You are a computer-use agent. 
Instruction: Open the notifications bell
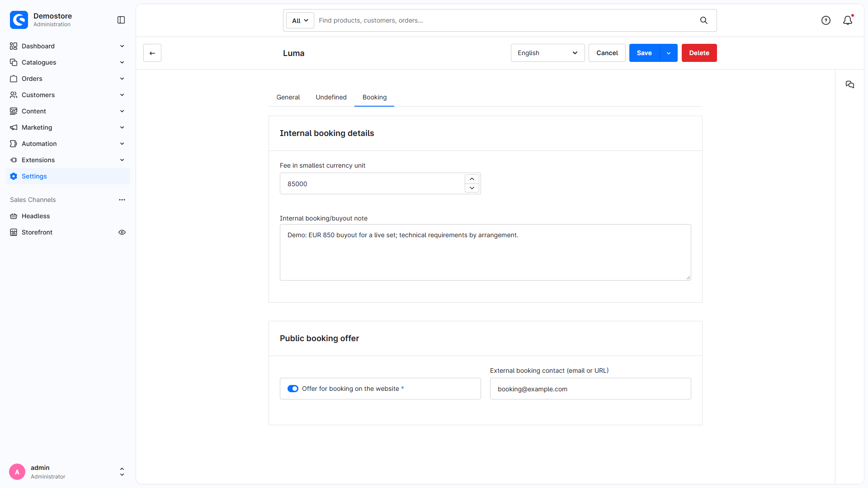pos(848,20)
